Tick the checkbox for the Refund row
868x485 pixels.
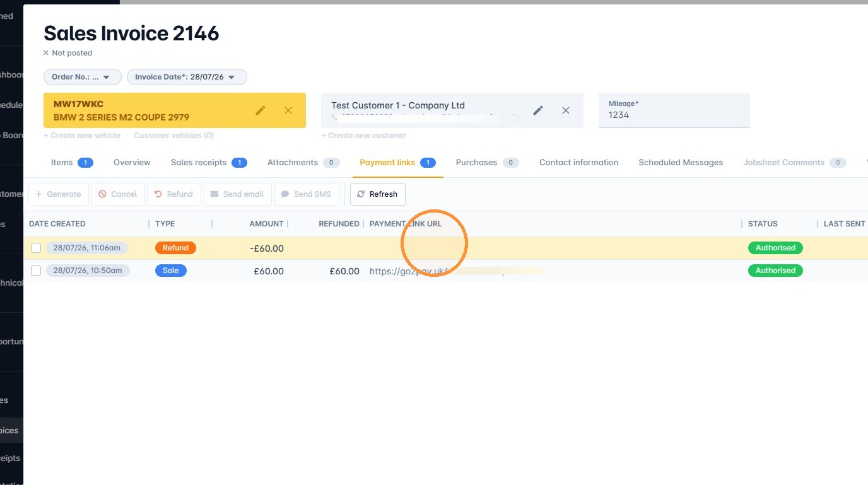tap(36, 248)
